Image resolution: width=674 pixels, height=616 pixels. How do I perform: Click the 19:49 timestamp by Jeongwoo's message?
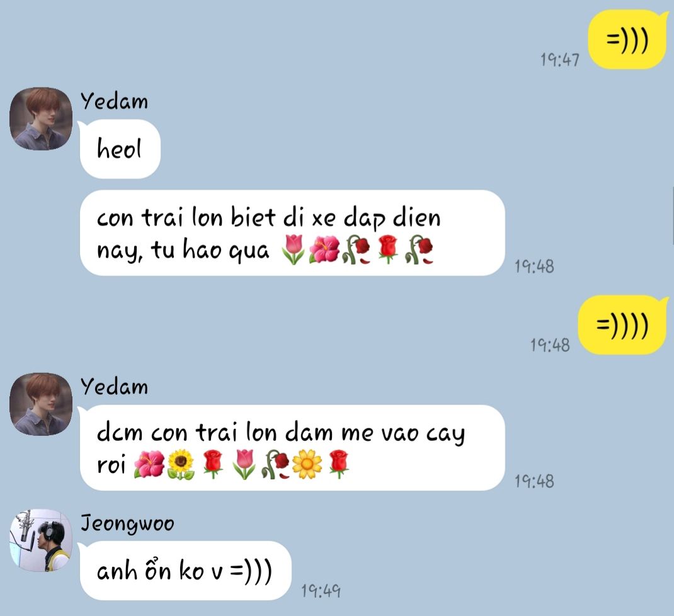click(321, 591)
